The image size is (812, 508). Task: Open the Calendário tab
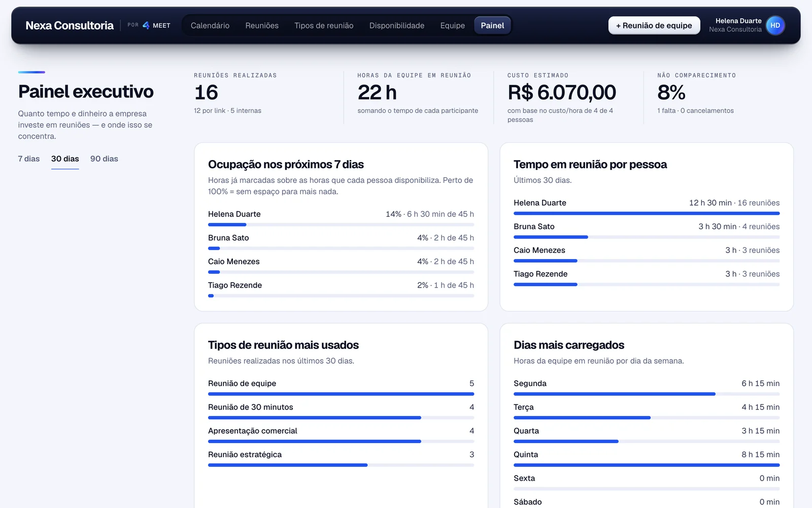210,25
